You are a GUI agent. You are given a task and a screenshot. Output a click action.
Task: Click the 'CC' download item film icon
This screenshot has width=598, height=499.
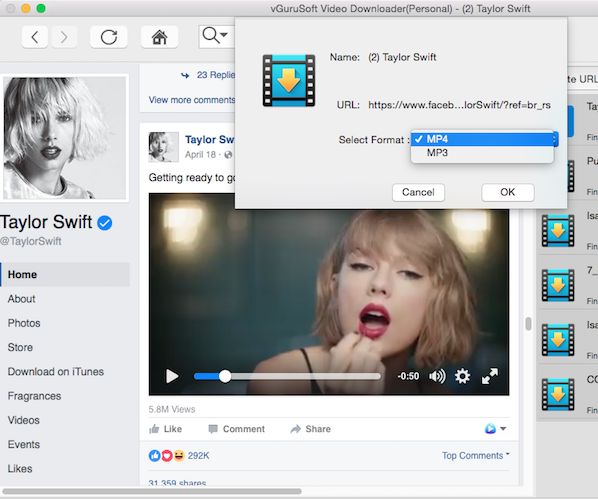click(558, 394)
